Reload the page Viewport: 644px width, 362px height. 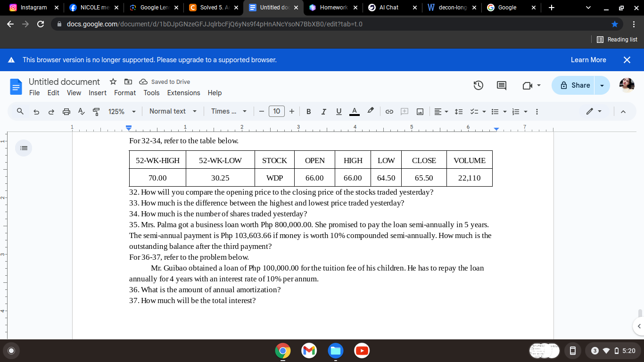[x=41, y=24]
